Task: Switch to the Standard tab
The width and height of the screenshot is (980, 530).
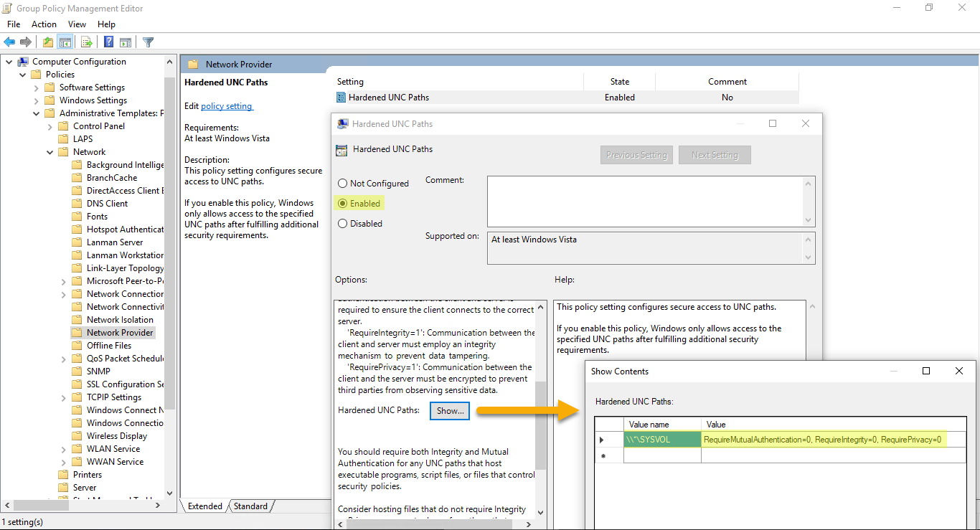Action: click(250, 506)
